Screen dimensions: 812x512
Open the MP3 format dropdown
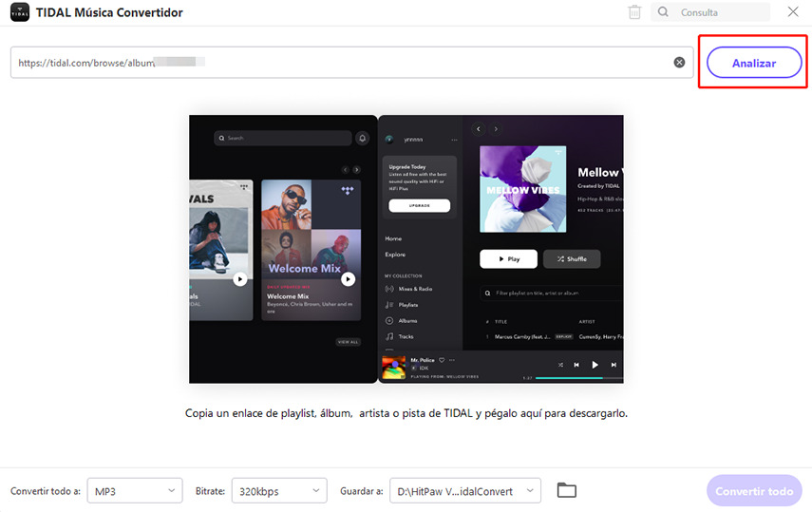point(135,491)
